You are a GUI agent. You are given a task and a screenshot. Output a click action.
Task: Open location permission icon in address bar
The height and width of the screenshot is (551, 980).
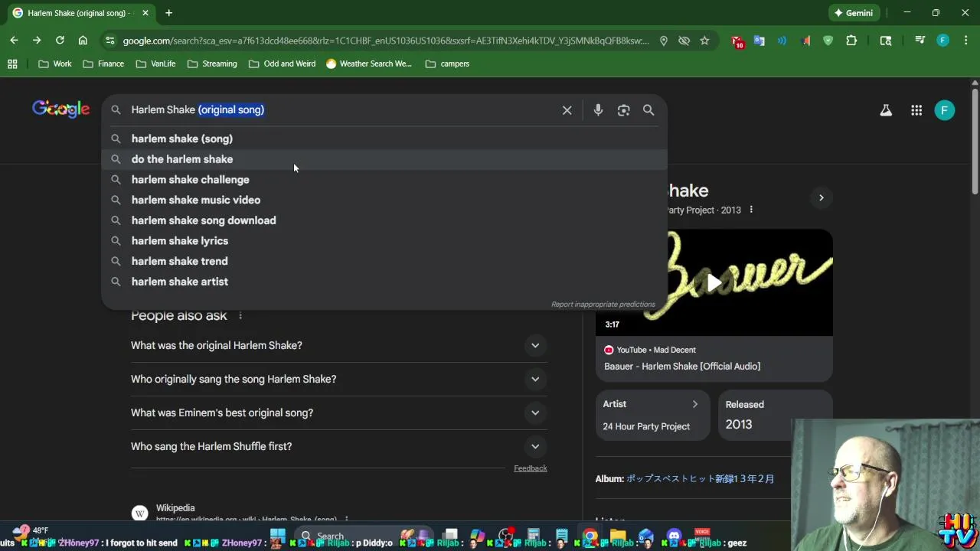click(664, 41)
